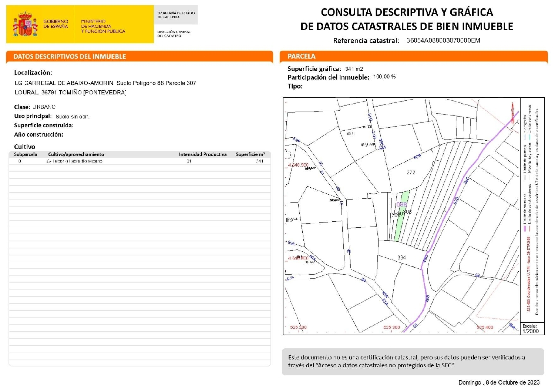Click the 'Clase:' label
Image resolution: width=555 pixels, height=392 pixels.
pos(22,107)
